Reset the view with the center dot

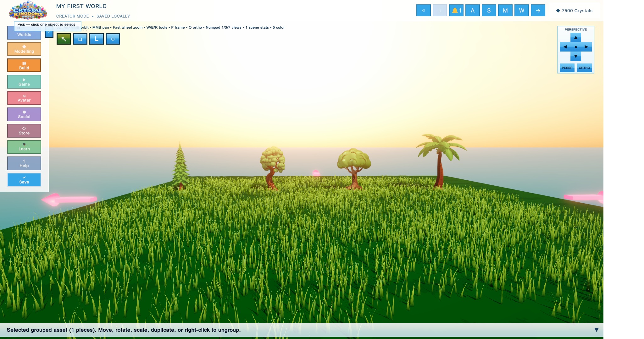pyautogui.click(x=576, y=47)
